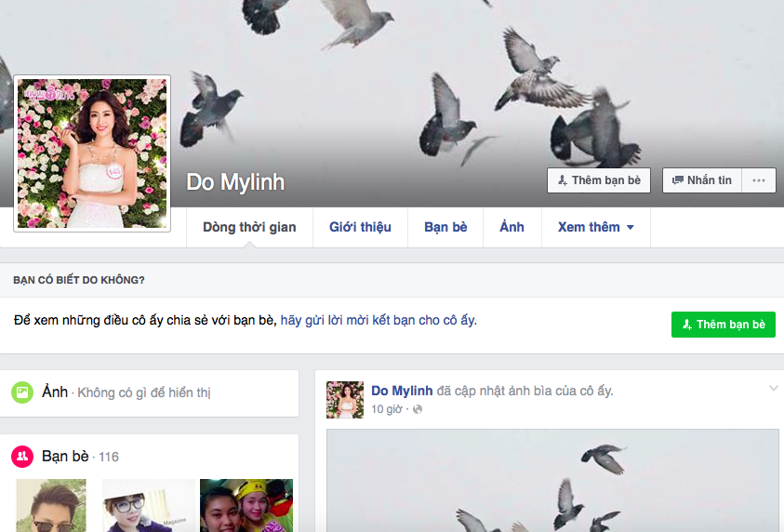Click the small avatar beside the post
This screenshot has width=784, height=532.
(x=345, y=400)
